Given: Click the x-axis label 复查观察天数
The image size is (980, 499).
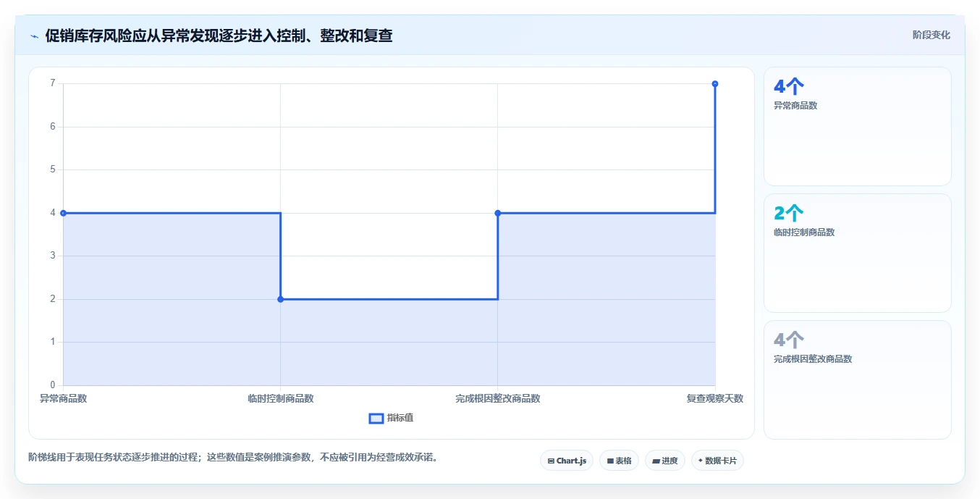Looking at the screenshot, I should pyautogui.click(x=715, y=398).
